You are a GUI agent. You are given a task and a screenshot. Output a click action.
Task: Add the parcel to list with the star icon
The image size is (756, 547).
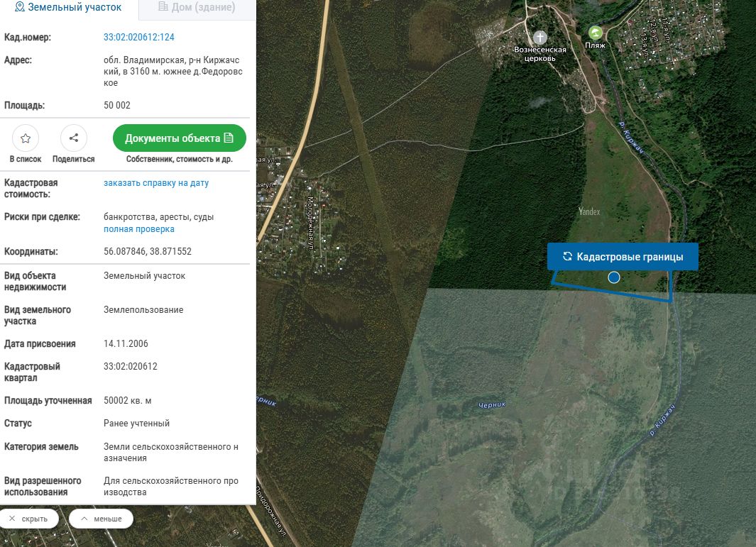coord(26,138)
